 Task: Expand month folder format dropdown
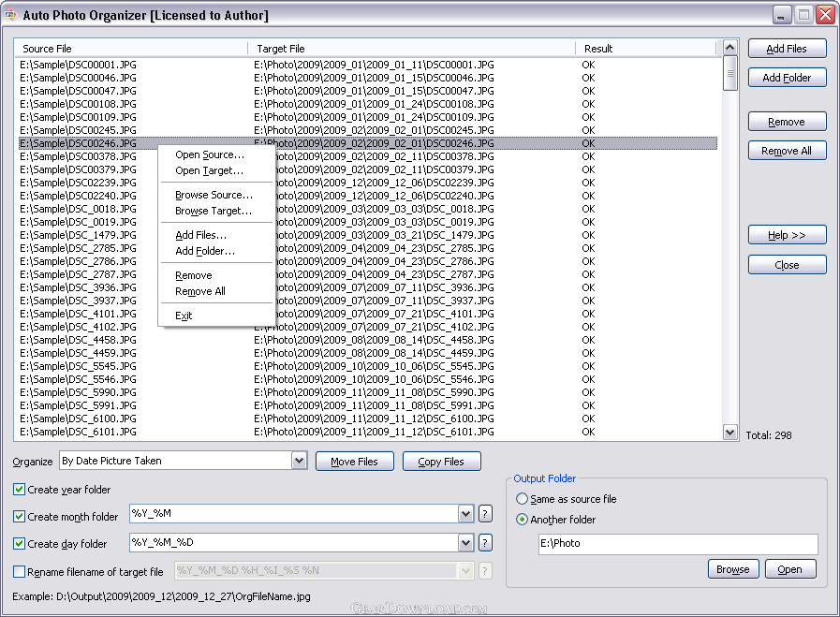point(465,514)
